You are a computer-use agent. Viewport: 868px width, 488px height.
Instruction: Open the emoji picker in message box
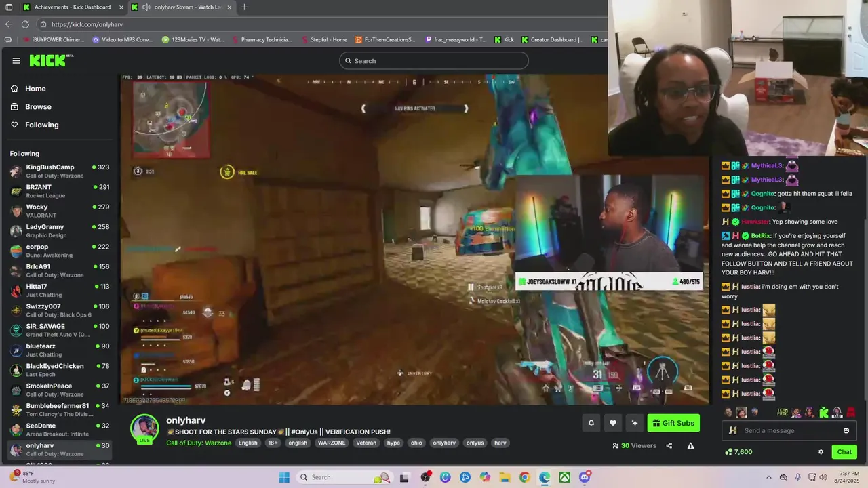(846, 430)
